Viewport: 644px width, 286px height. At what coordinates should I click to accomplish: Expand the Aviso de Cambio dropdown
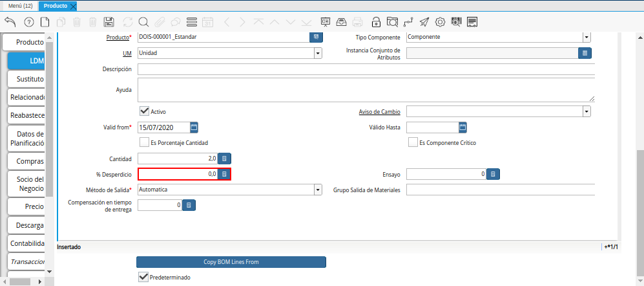pos(586,111)
